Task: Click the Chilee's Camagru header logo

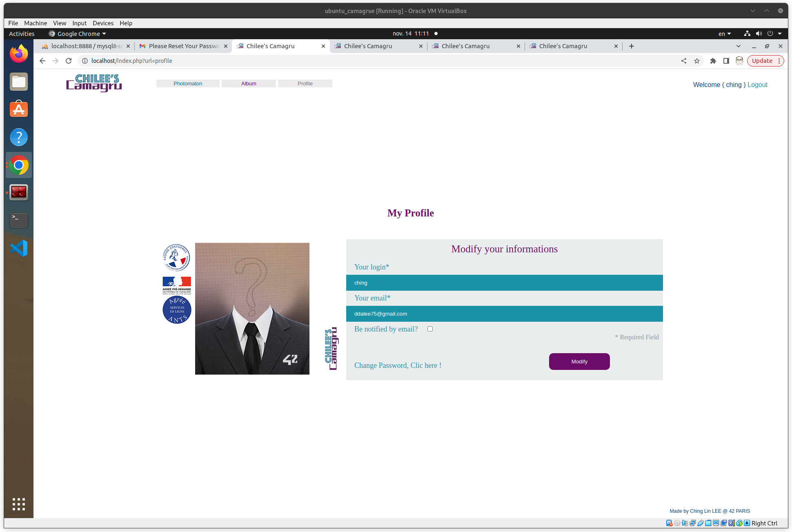Action: coord(94,83)
